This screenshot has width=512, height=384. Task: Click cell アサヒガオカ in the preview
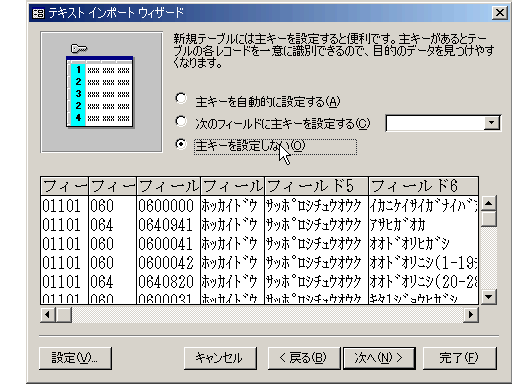[423, 225]
